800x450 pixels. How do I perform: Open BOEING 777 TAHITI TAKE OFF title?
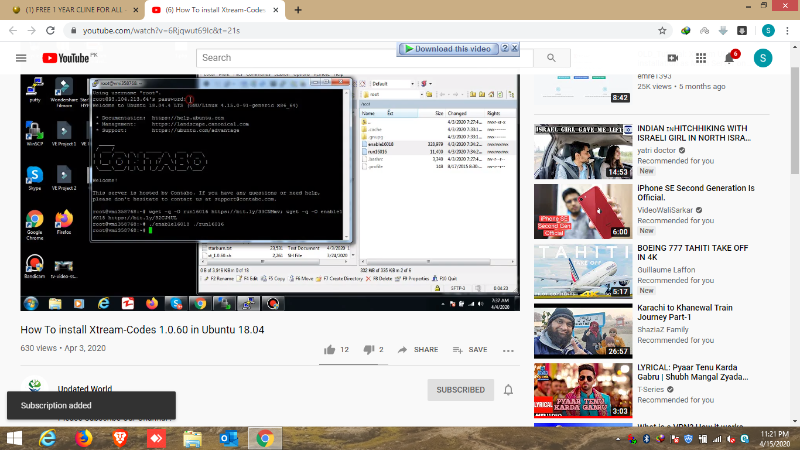tap(692, 253)
